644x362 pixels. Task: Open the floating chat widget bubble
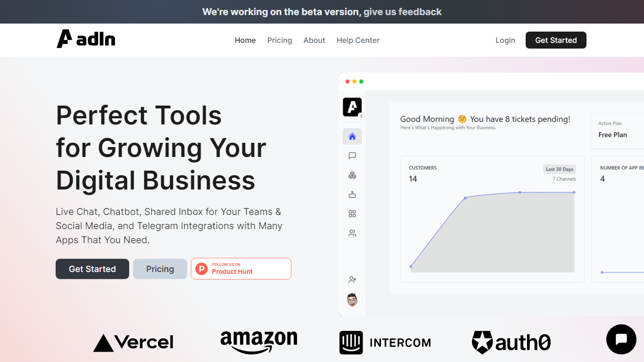[621, 339]
